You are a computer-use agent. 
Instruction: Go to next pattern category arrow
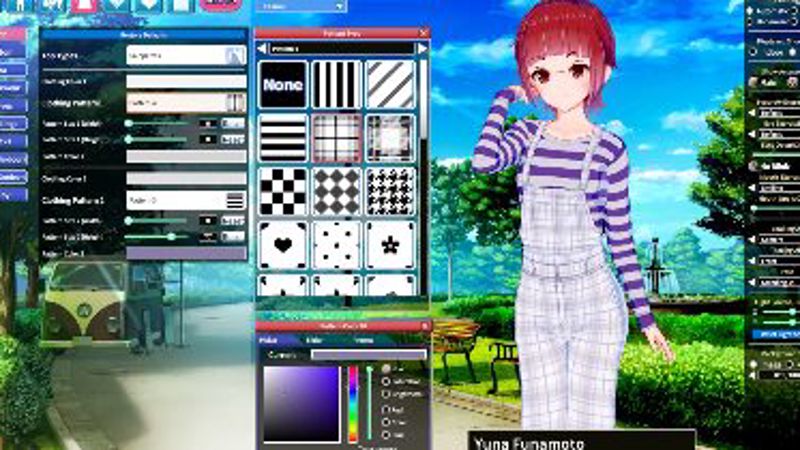422,48
